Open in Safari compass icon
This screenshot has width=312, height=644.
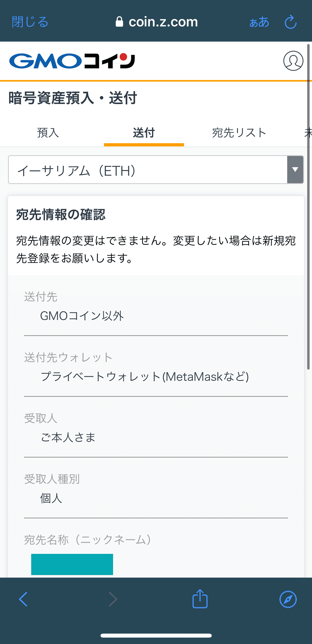(x=288, y=599)
